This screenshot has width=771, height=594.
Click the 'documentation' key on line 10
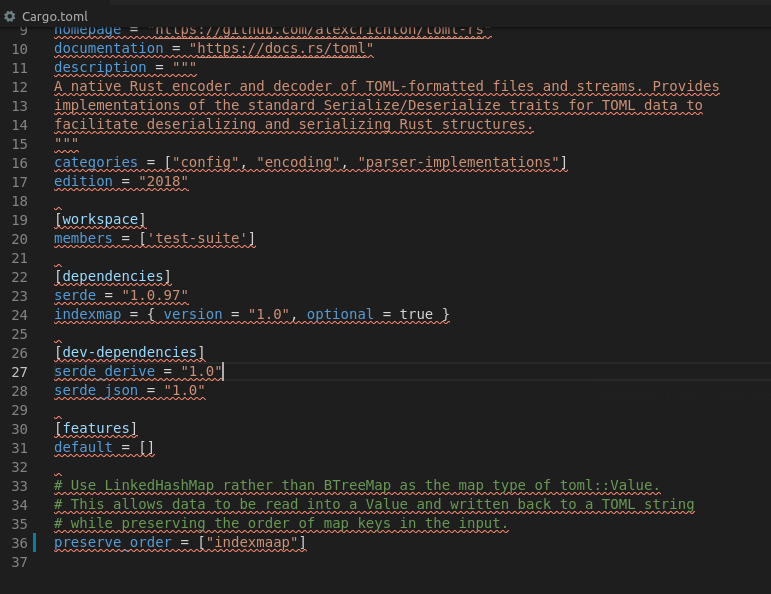(109, 48)
